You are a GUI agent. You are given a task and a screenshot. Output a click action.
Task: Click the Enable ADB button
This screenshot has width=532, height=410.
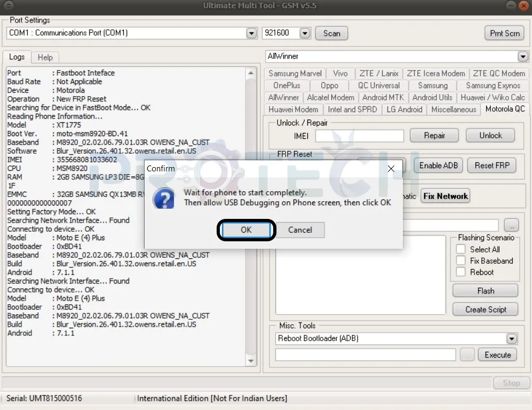click(438, 165)
